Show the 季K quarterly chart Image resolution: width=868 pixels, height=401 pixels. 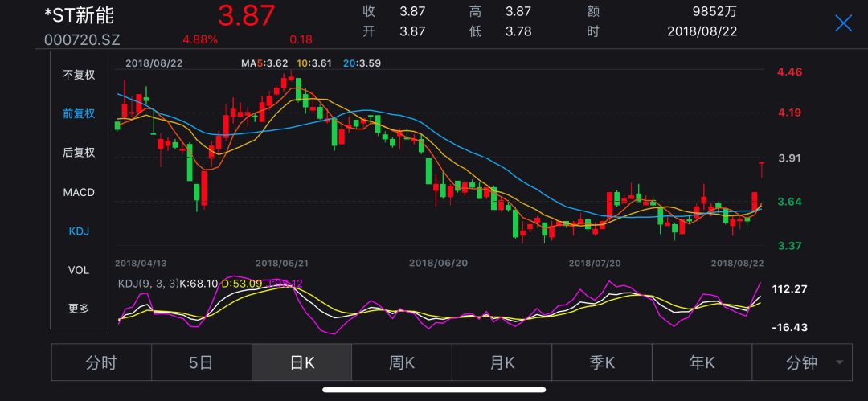coord(601,363)
